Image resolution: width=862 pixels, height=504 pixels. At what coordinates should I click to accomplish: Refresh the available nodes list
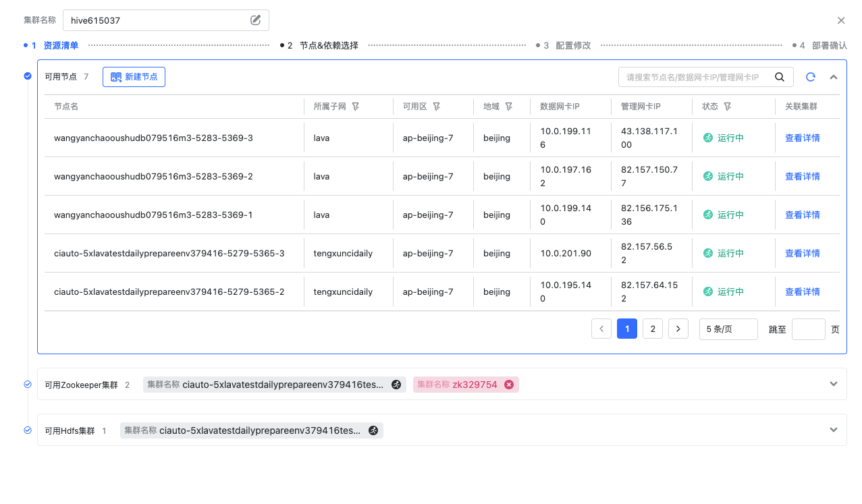(x=811, y=77)
